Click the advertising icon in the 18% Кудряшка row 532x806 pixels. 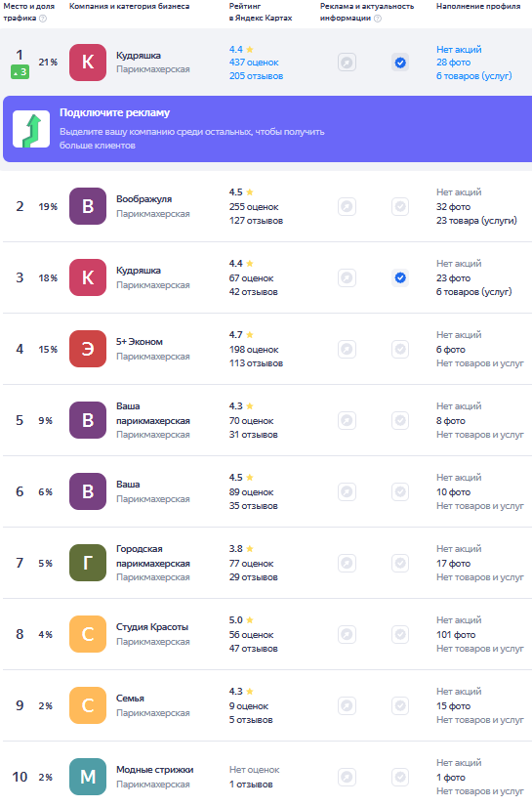(x=348, y=278)
